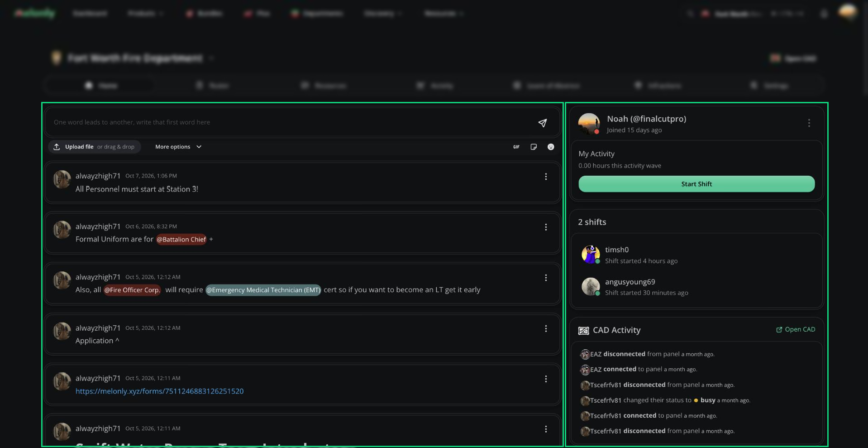The width and height of the screenshot is (868, 448).
Task: Open the emoji picker
Action: 551,147
